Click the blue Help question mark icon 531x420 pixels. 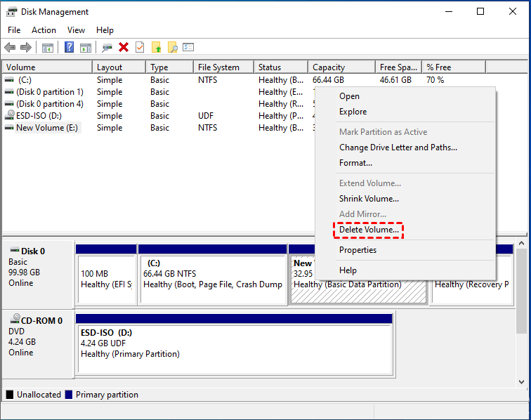pyautogui.click(x=70, y=47)
